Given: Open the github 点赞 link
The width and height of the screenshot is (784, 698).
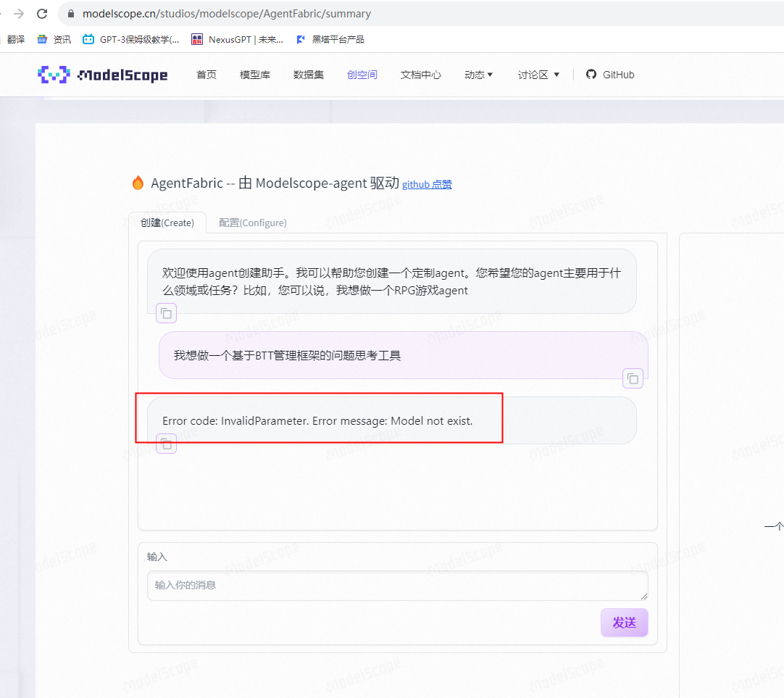Looking at the screenshot, I should 427,184.
